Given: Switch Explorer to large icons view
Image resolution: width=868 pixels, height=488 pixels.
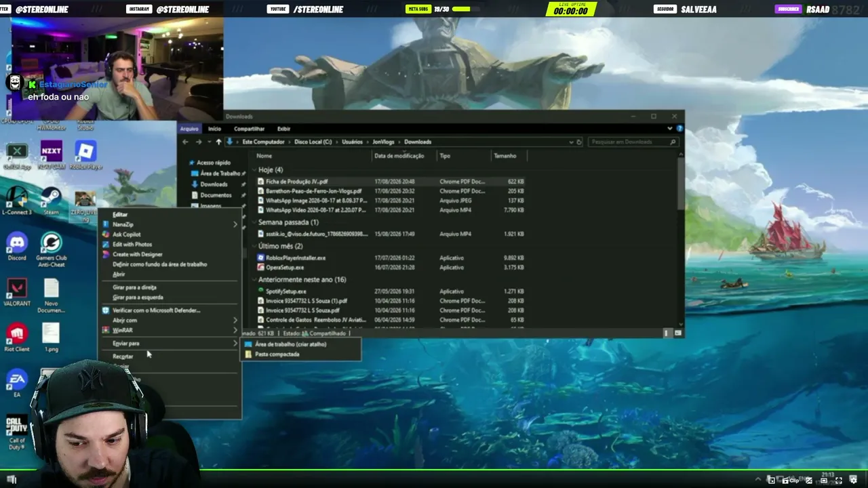Looking at the screenshot, I should point(677,333).
